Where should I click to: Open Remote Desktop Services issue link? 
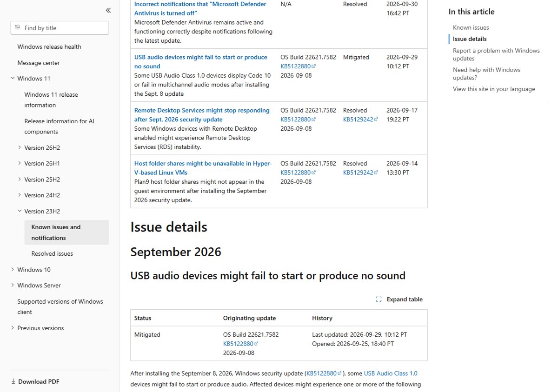[202, 115]
